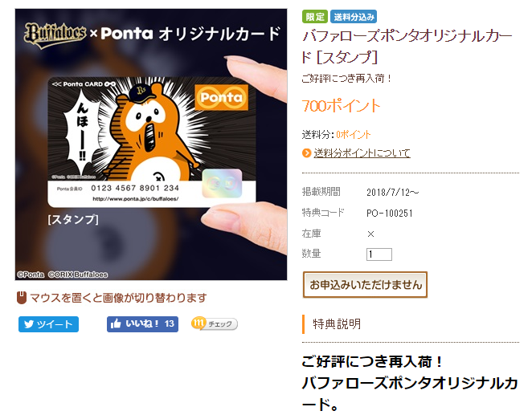532x415 pixels.
Task: Click the main Ponta card product image
Action: (x=151, y=144)
